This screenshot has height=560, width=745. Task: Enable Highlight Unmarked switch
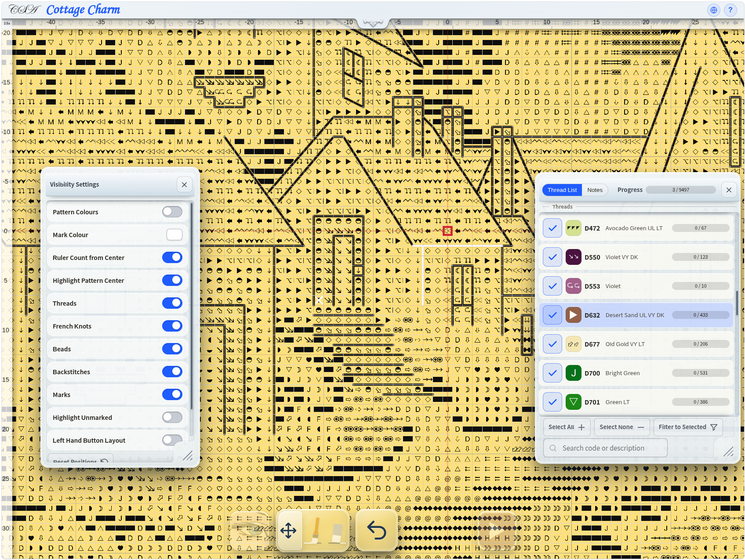[x=172, y=418]
